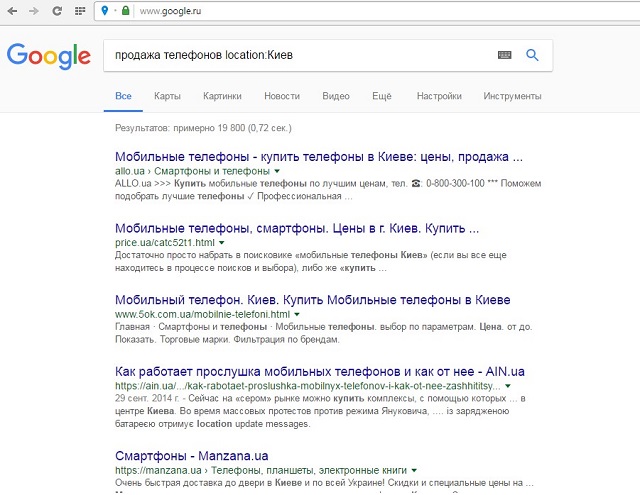Open the Видео tab
The image size is (640, 495).
pos(336,96)
